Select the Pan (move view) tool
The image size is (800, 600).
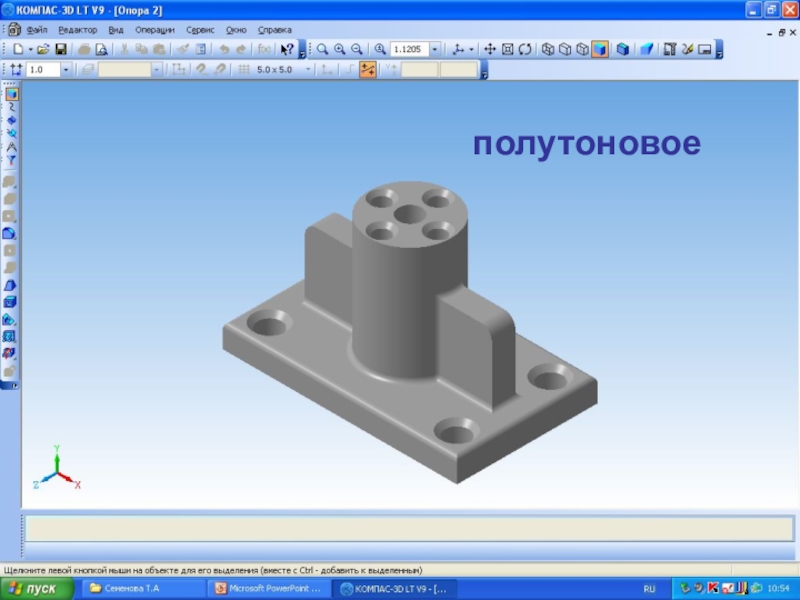490,49
